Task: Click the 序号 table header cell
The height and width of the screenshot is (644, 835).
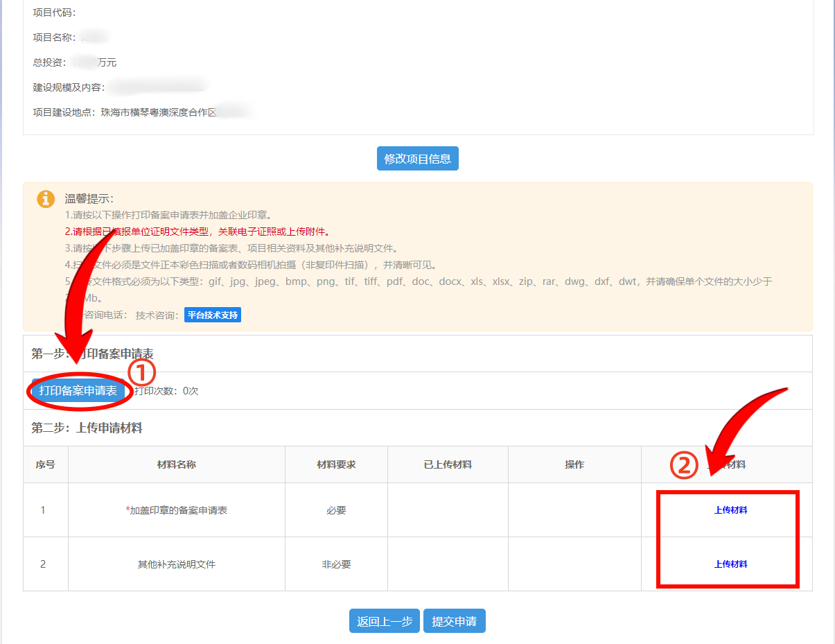Action: click(x=44, y=464)
